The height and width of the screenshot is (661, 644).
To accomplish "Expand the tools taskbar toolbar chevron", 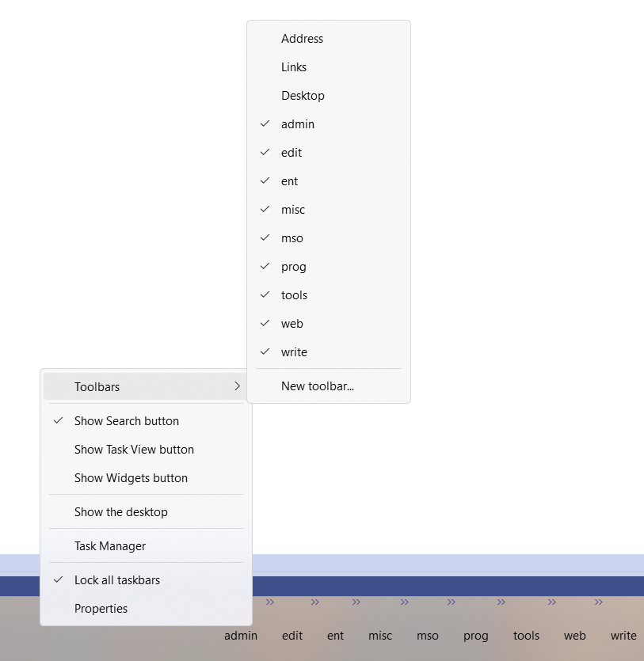I will coord(551,602).
